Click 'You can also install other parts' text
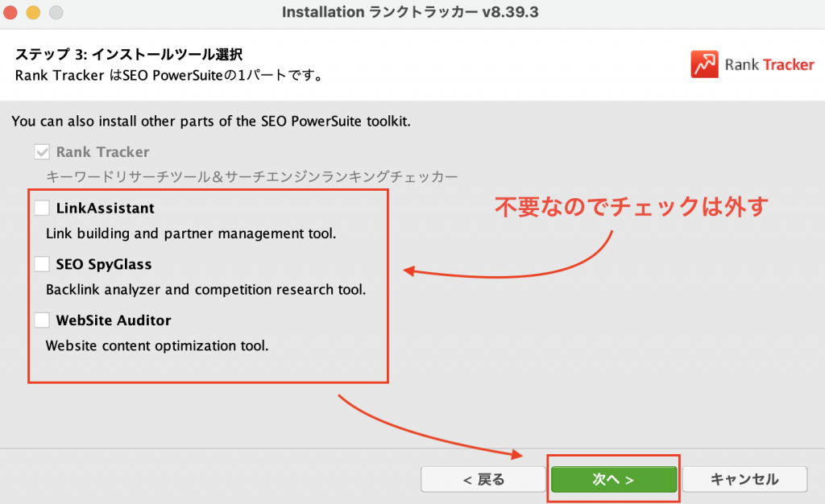Image resolution: width=825 pixels, height=504 pixels. [x=211, y=122]
